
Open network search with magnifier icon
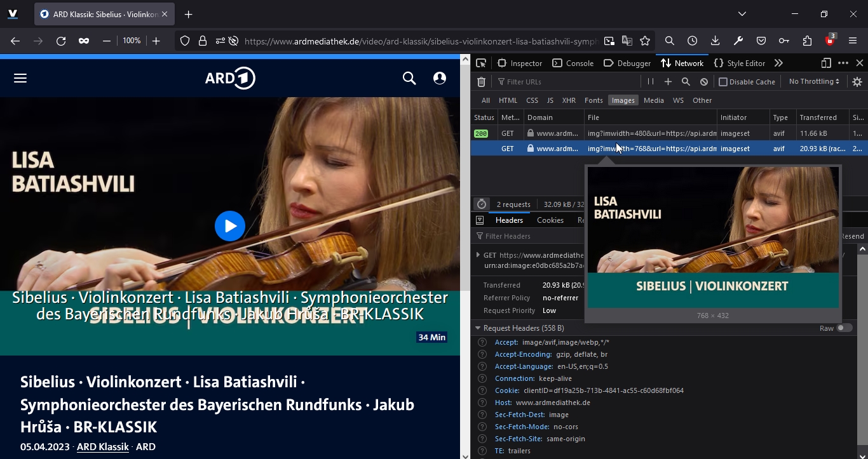click(686, 82)
